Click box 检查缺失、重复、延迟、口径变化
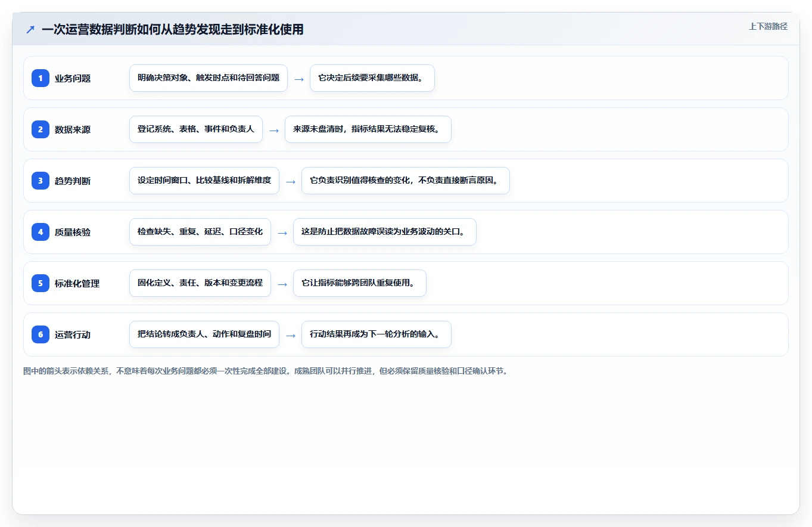Screen dimensions: 812x527 200,232
